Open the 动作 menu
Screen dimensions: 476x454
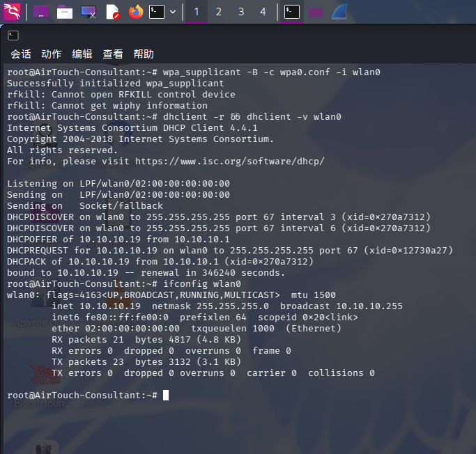pyautogui.click(x=52, y=54)
